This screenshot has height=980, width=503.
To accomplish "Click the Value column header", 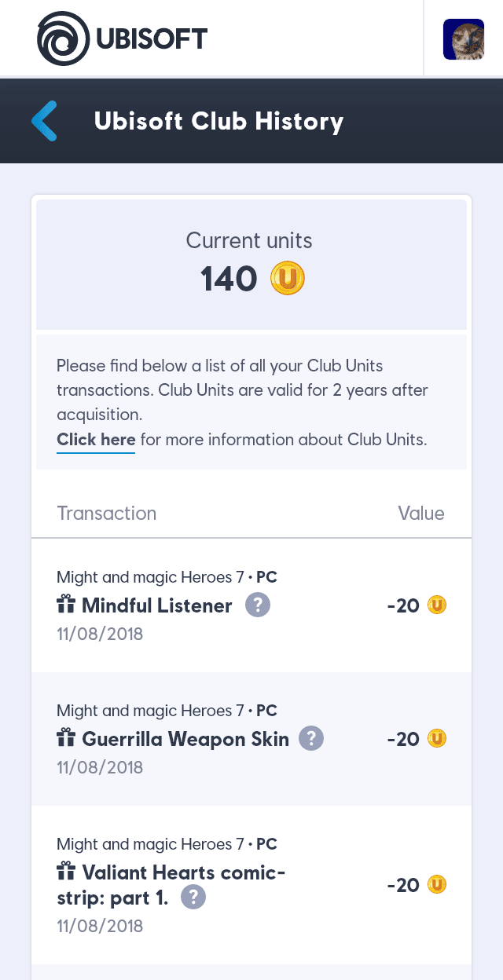I will tap(421, 514).
